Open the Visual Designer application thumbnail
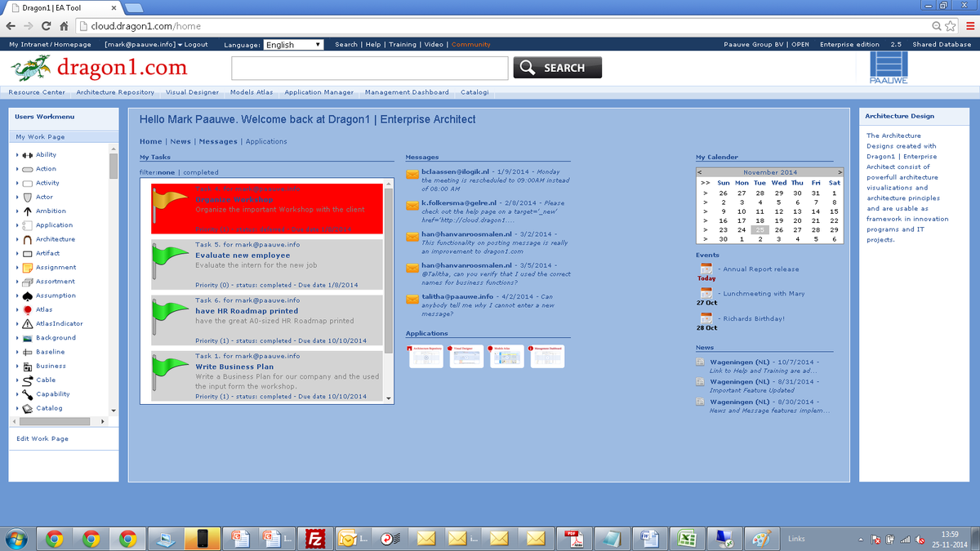The height and width of the screenshot is (551, 980). 465,356
